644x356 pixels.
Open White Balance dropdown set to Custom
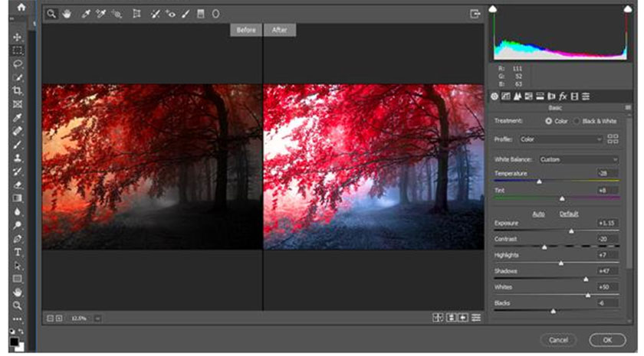pyautogui.click(x=579, y=159)
